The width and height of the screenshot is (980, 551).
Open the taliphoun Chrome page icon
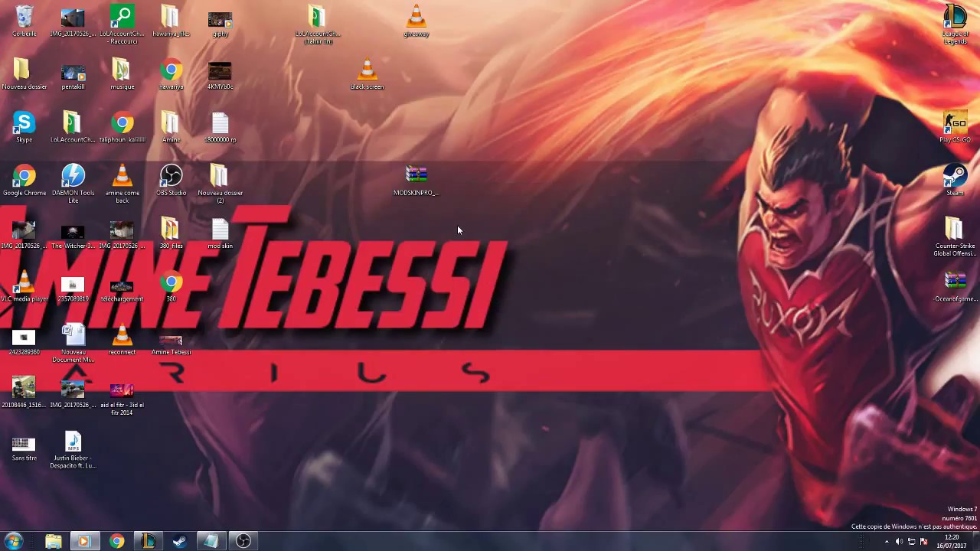click(x=122, y=127)
